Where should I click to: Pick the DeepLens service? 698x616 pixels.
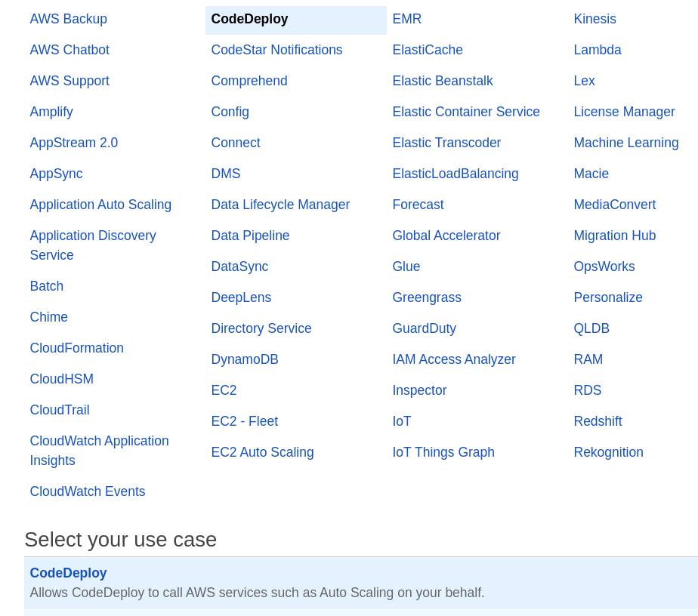coord(241,297)
